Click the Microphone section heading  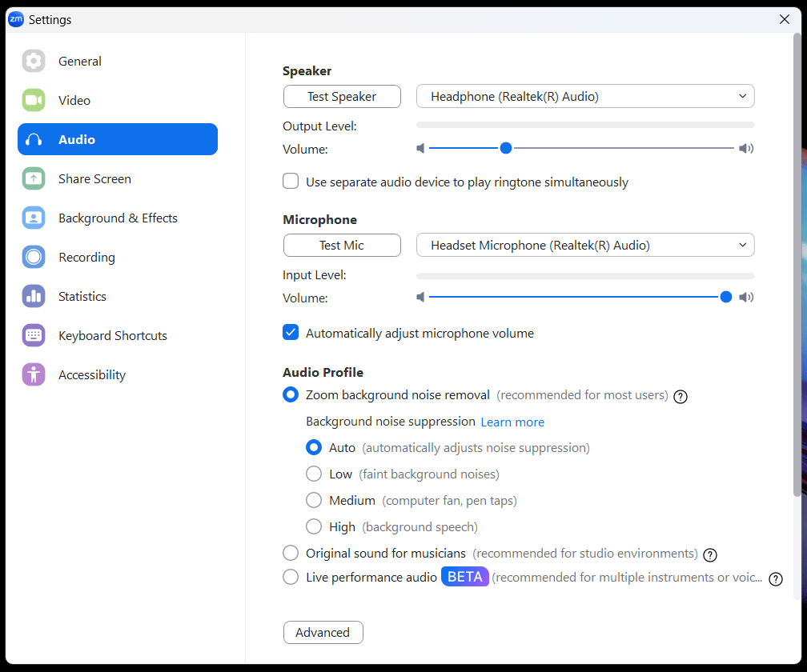pyautogui.click(x=319, y=219)
